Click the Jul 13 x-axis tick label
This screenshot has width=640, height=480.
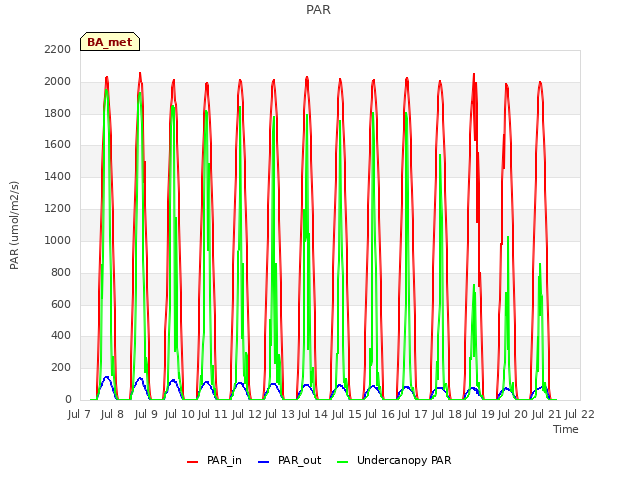pos(280,414)
